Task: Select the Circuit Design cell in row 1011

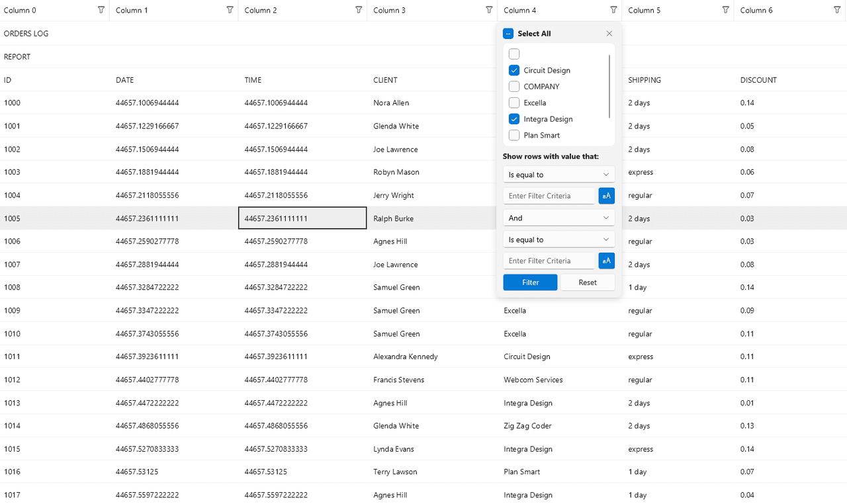Action: pos(560,357)
